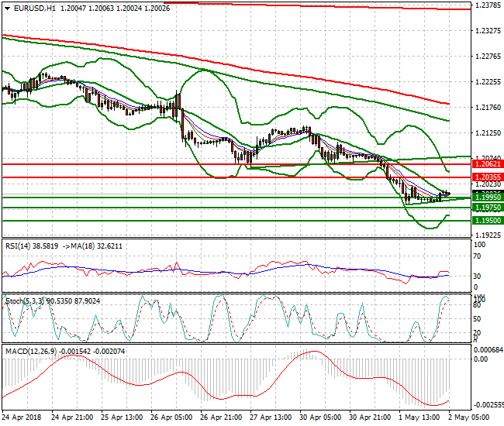Click the 24 Apr 2018 time axis label
The height and width of the screenshot is (426, 504).
tap(22, 417)
